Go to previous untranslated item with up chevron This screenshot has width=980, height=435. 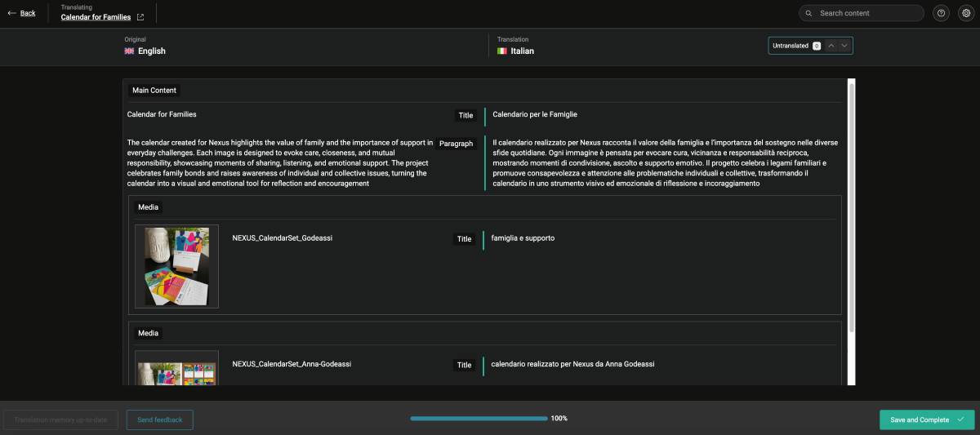click(831, 46)
